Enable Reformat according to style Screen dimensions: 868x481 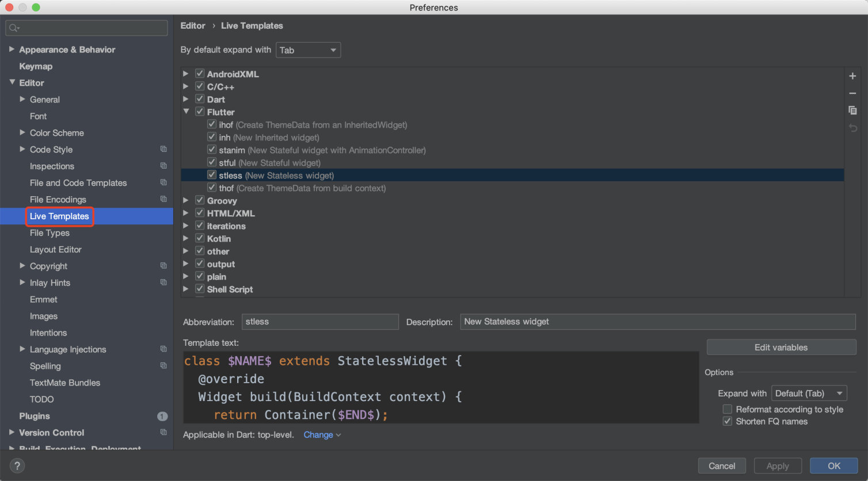click(728, 409)
